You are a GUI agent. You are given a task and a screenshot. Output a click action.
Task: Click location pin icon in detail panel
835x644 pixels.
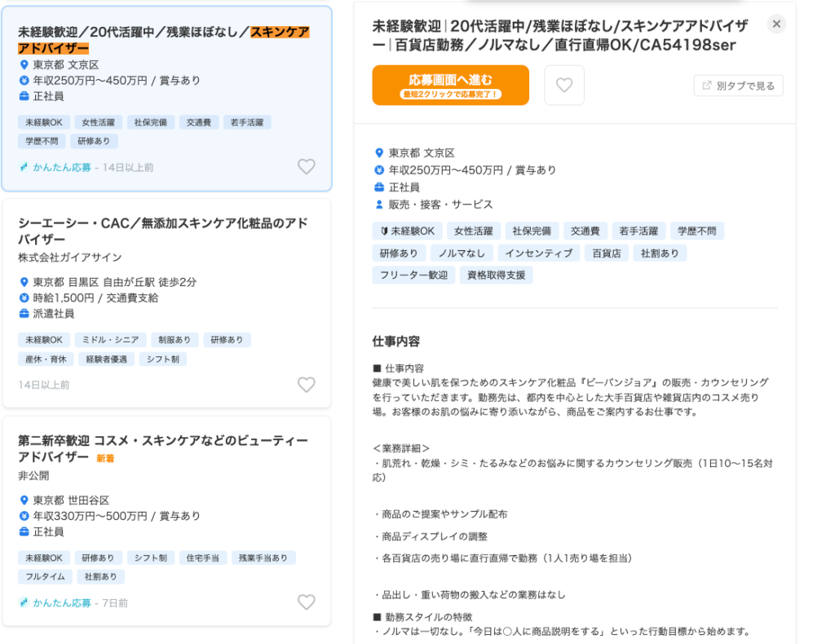click(378, 153)
